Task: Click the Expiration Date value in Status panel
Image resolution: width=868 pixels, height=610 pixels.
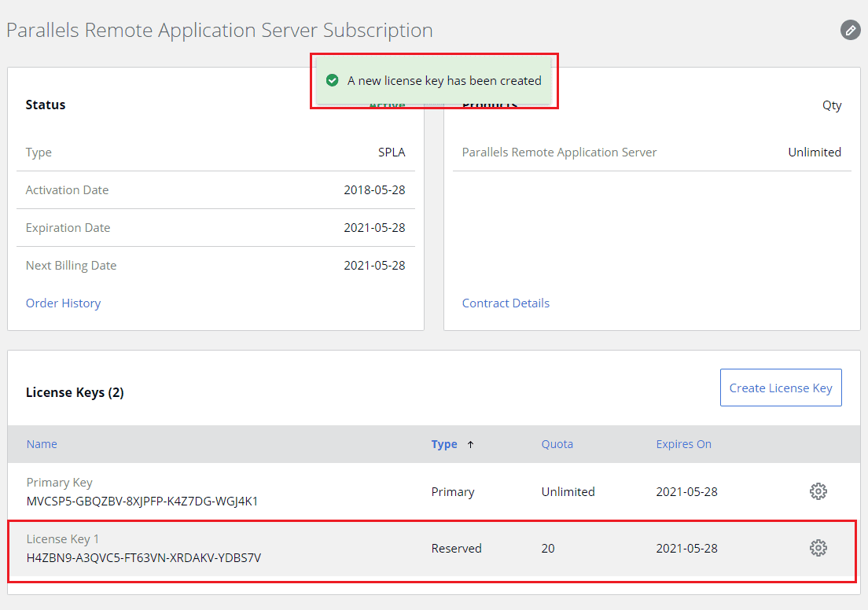Action: click(374, 227)
